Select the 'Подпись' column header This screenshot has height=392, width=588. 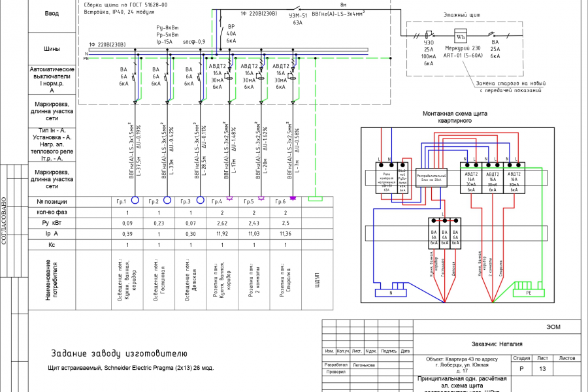(x=389, y=351)
